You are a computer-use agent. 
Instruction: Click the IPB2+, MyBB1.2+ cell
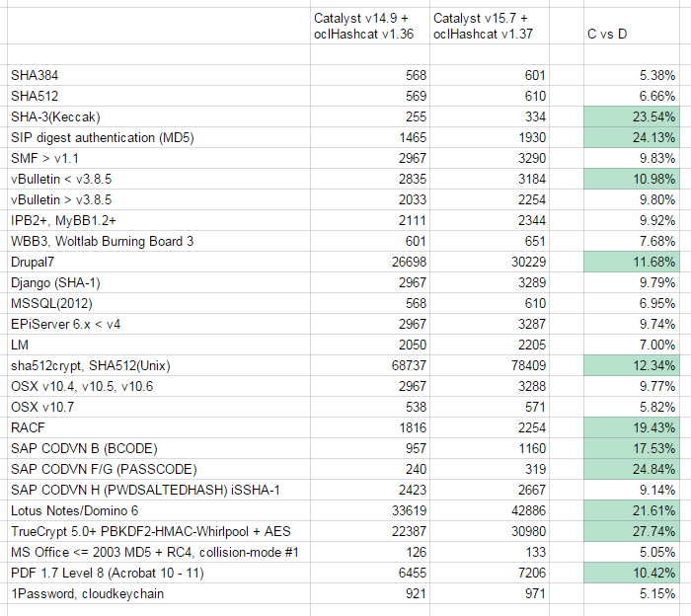tap(159, 220)
